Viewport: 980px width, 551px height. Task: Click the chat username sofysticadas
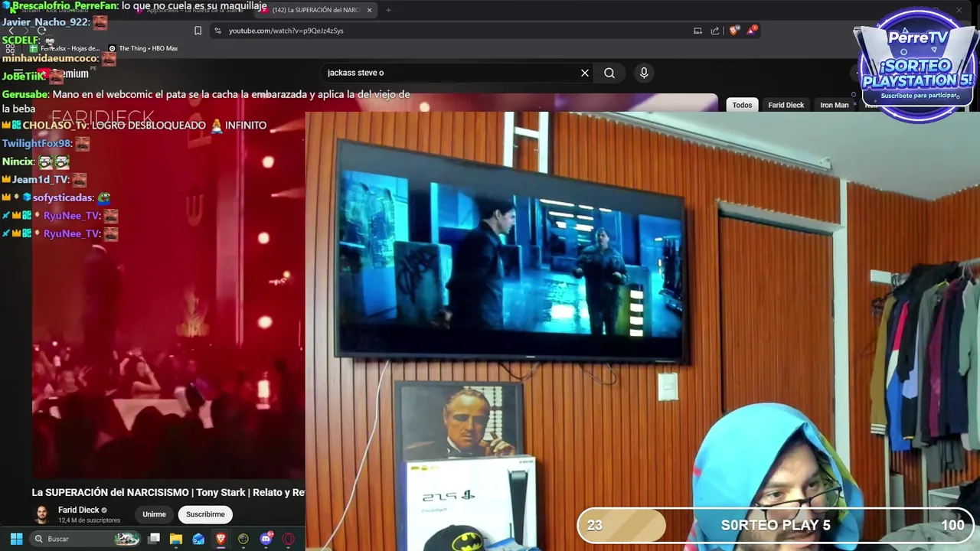pos(63,197)
